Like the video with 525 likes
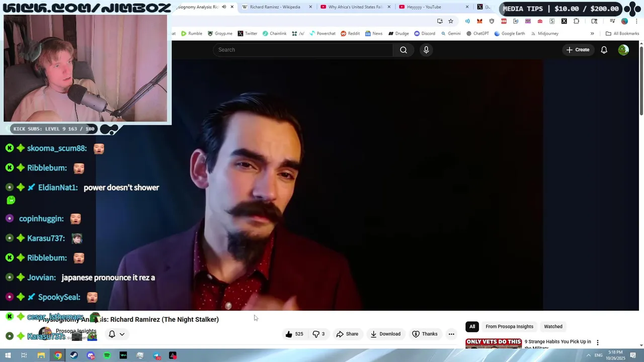Screen dimensions: 644x362 click(x=294, y=334)
